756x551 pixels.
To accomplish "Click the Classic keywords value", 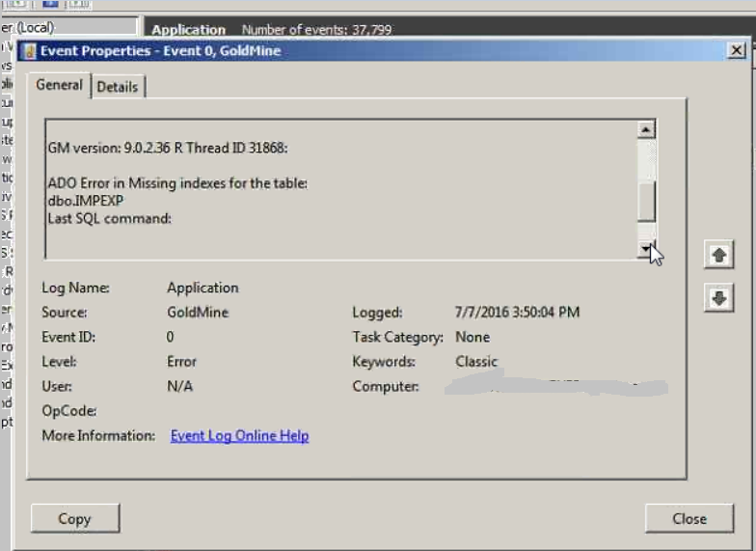I will coord(476,362).
